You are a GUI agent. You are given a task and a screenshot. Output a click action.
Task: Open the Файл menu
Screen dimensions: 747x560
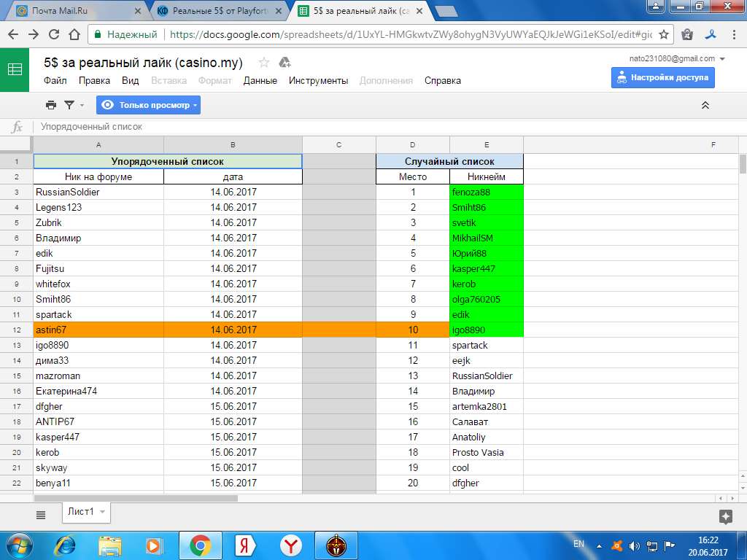[55, 81]
